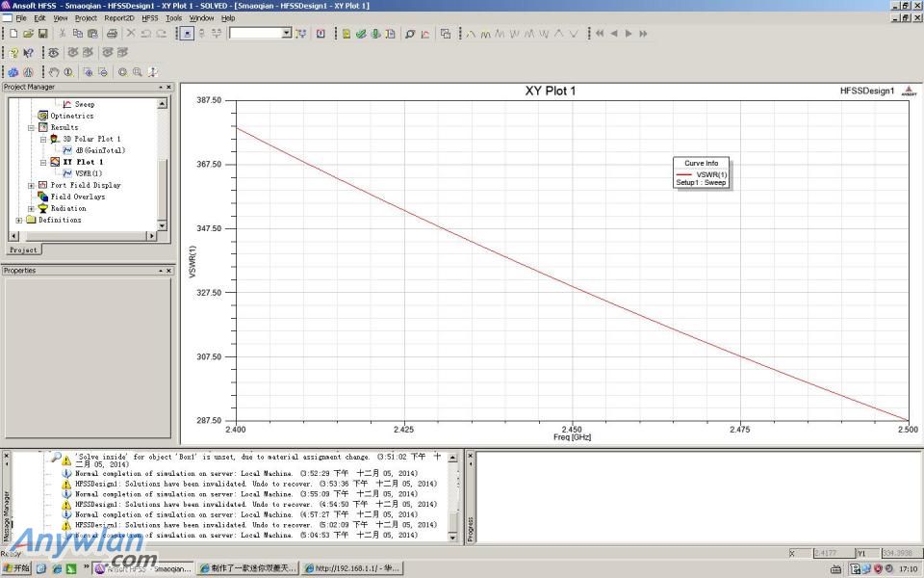Close the Project Manager panel

click(169, 88)
